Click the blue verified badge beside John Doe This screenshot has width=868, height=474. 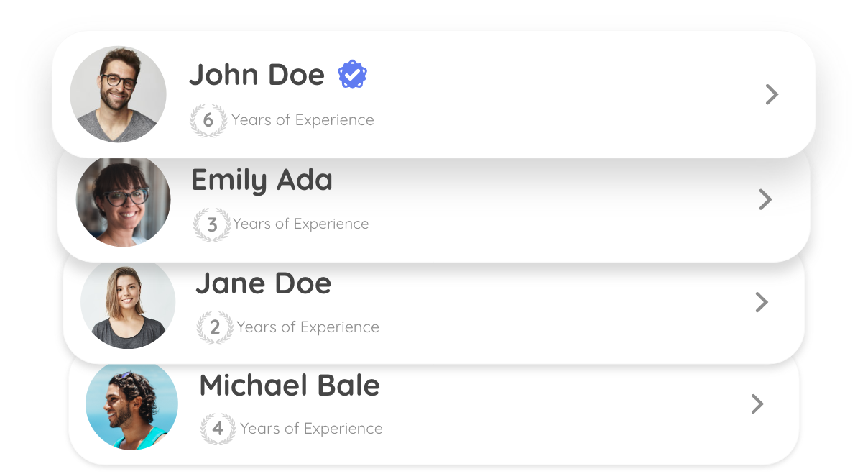[352, 75]
